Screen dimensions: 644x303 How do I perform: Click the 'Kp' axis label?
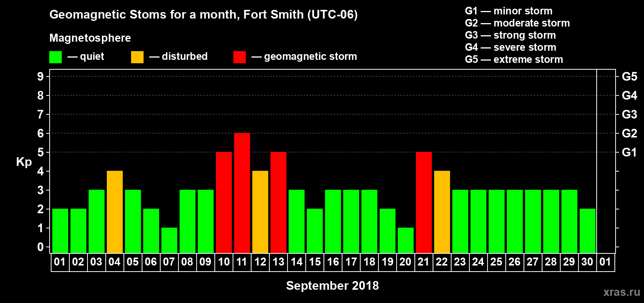point(24,162)
